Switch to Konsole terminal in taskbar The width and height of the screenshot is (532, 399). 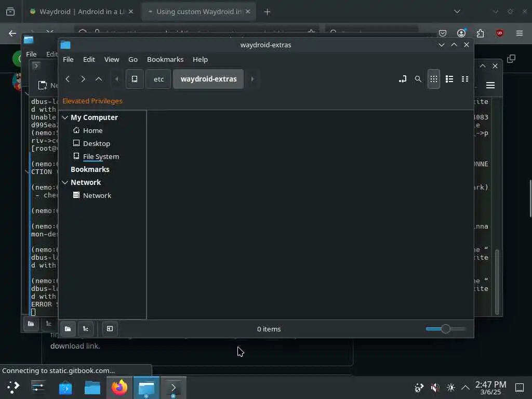click(x=173, y=388)
